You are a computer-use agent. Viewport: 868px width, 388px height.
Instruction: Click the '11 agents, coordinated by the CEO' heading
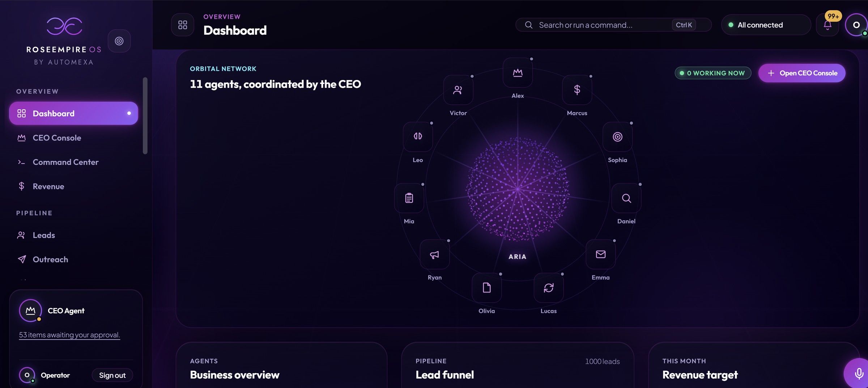click(275, 84)
